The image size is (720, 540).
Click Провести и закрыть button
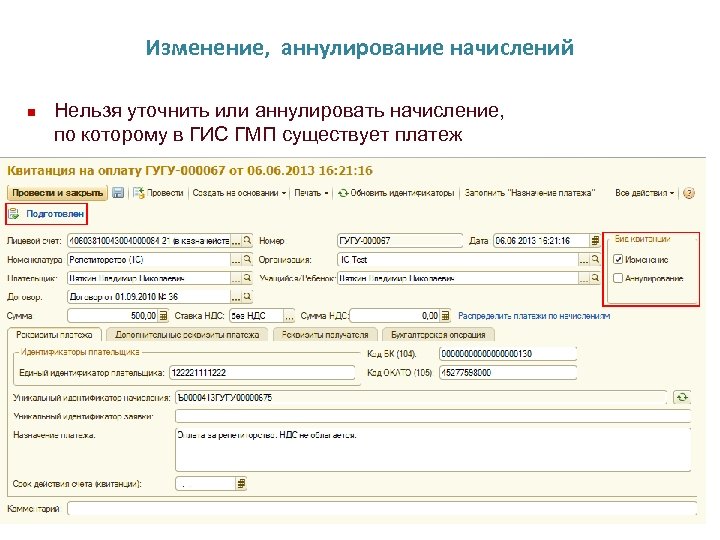[57, 193]
